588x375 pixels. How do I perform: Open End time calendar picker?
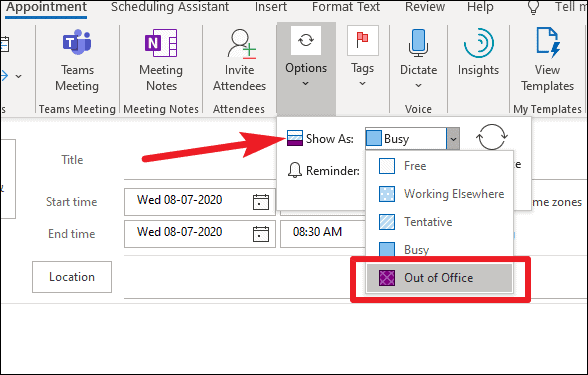click(261, 234)
